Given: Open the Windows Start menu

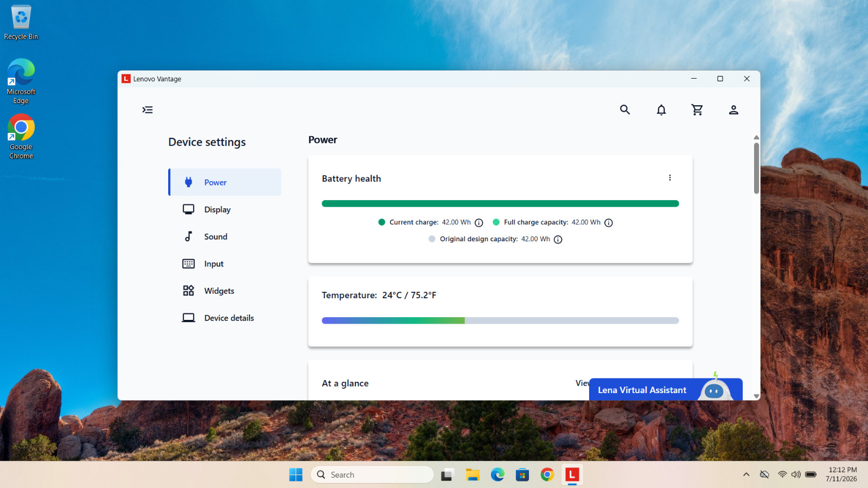Looking at the screenshot, I should coord(296,474).
